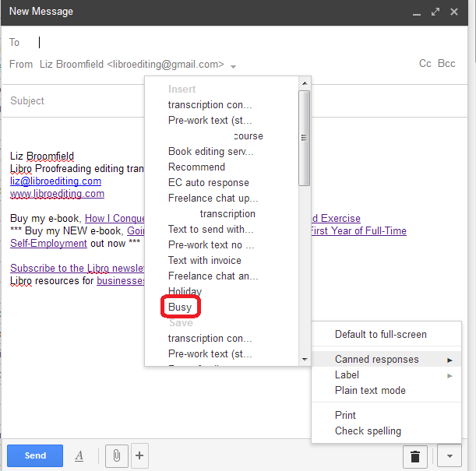Minimize the New Message compose window
Viewport: 476px width, 471px height.
[x=418, y=12]
